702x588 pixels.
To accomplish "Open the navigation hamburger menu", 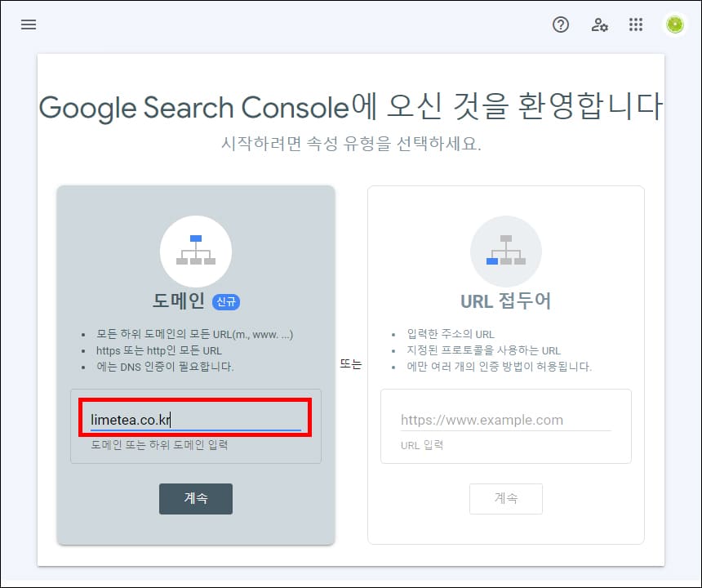I will point(29,24).
